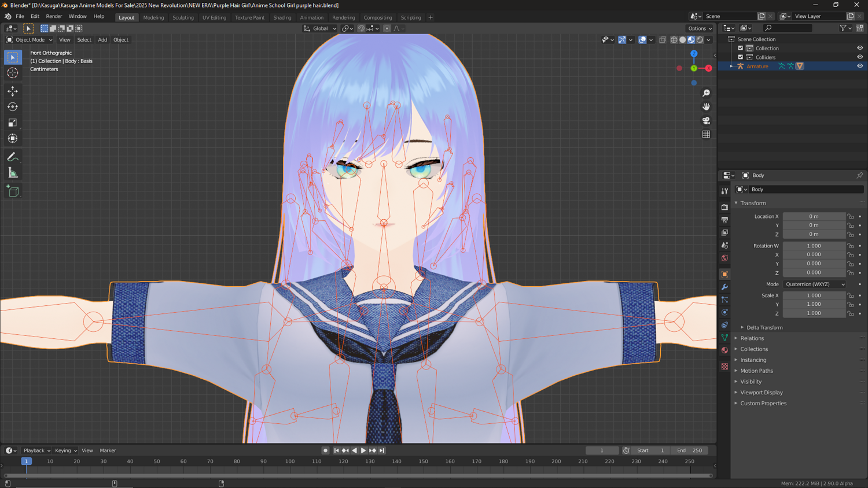Click the Rotation W value field

pyautogui.click(x=814, y=246)
